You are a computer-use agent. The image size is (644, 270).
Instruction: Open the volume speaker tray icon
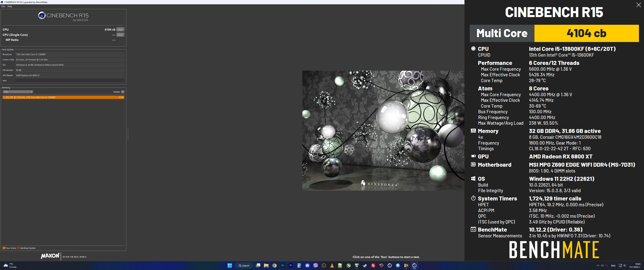tap(625, 265)
